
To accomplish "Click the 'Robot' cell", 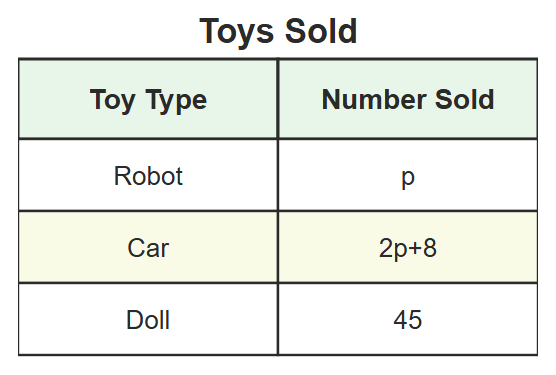I will tap(148, 175).
